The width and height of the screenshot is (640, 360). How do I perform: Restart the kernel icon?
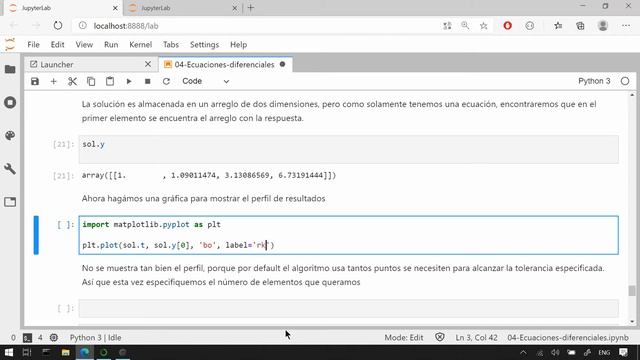(x=166, y=81)
